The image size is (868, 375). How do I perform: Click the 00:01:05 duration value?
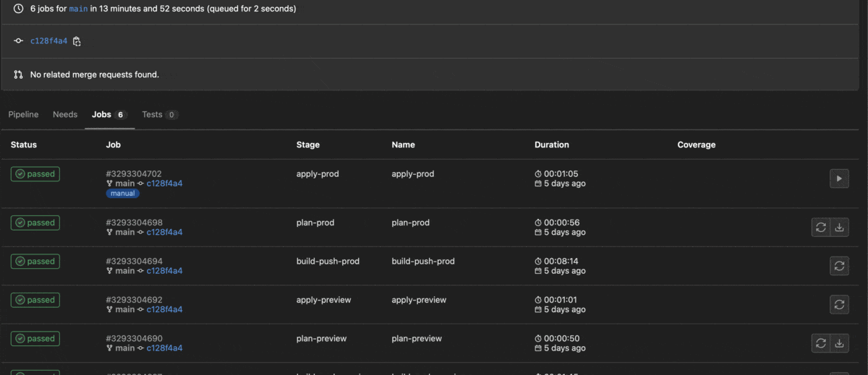561,173
